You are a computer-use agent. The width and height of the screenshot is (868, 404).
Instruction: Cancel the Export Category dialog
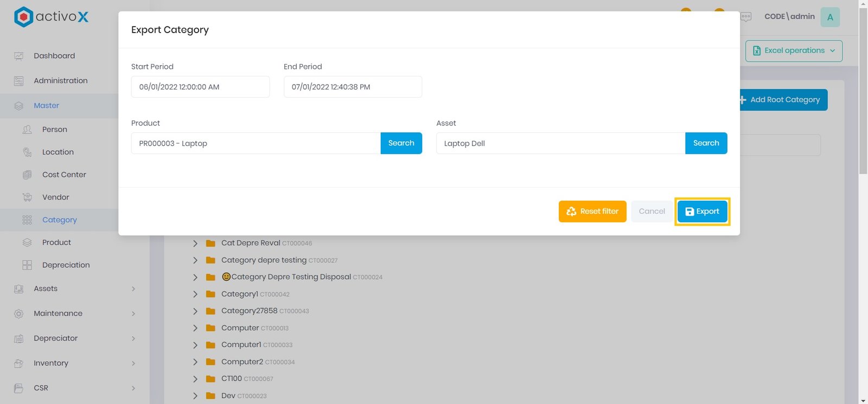coord(652,211)
